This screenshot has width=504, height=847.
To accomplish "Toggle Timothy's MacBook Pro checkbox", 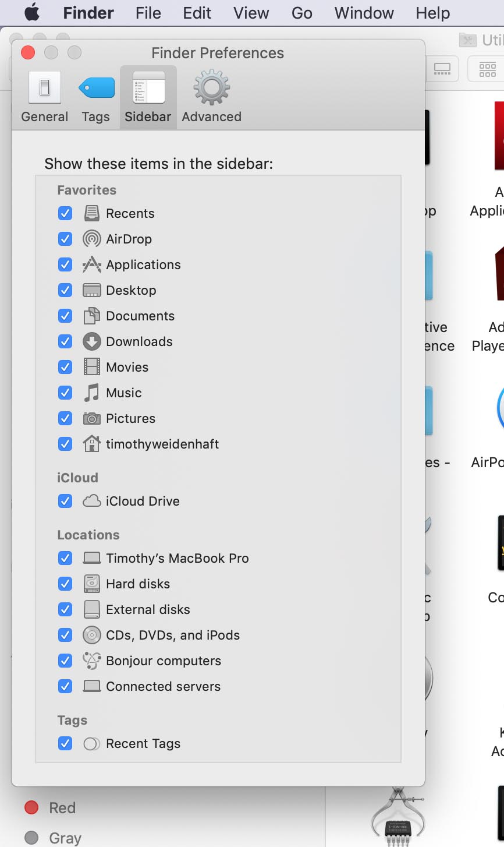I will click(x=65, y=558).
